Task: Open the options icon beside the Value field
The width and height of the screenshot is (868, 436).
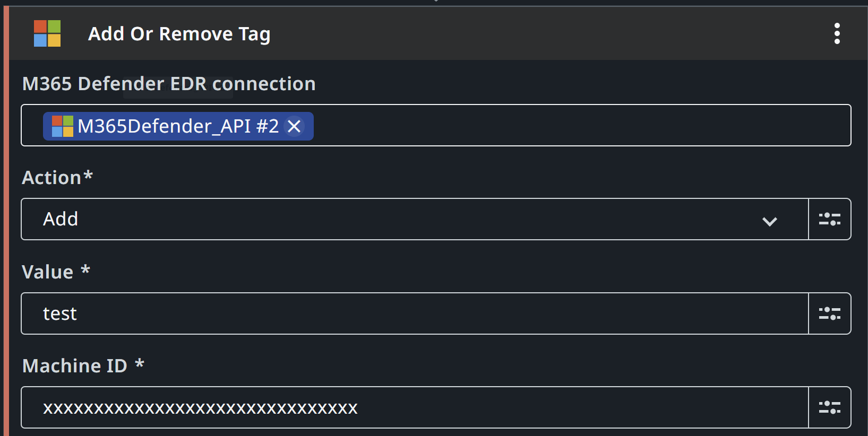Action: click(x=830, y=313)
